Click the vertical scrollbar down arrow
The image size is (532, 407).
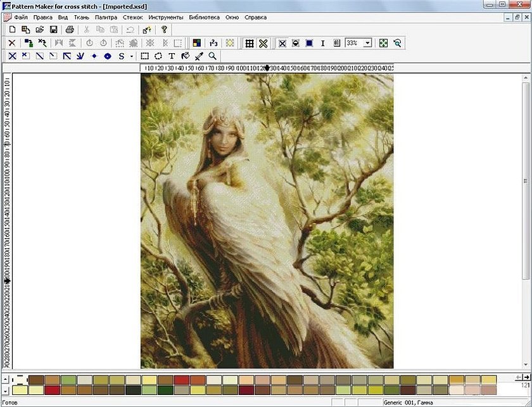point(526,364)
